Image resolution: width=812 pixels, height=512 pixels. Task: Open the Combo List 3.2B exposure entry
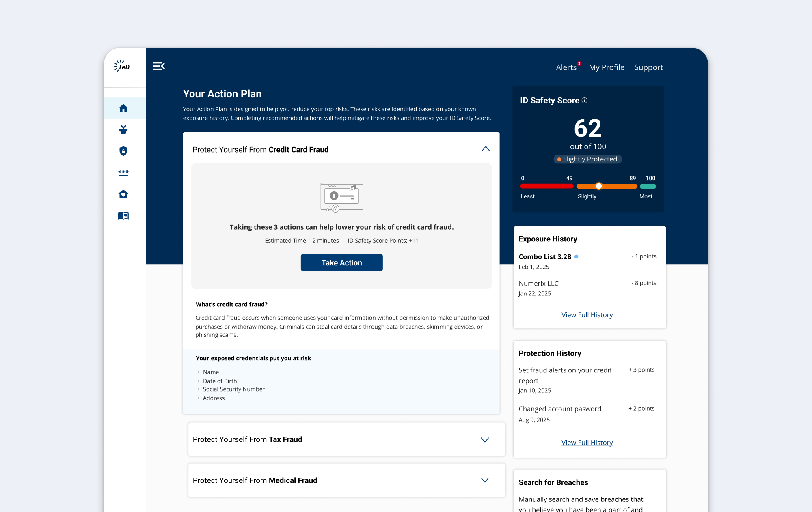coord(545,257)
